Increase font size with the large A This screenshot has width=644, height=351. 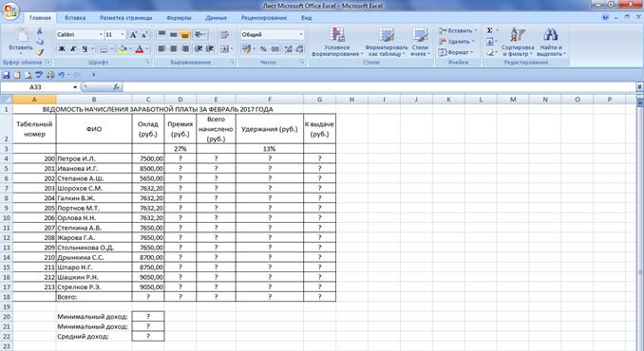pos(133,35)
